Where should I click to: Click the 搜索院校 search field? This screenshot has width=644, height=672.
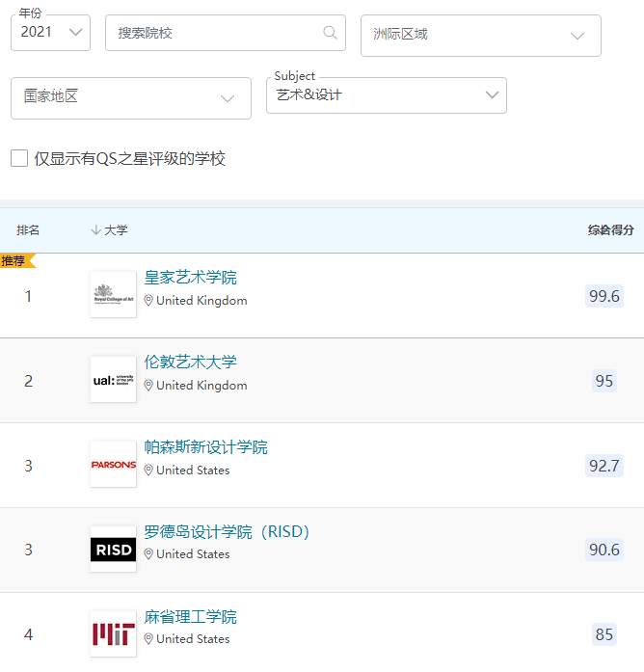point(226,33)
